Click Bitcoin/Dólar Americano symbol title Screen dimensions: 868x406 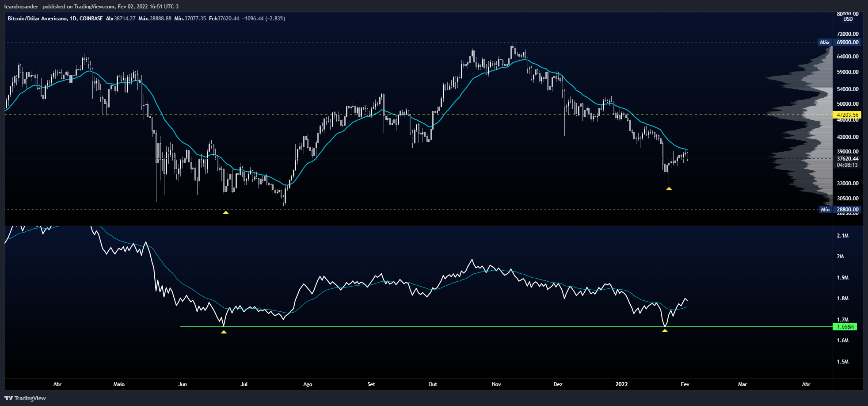pyautogui.click(x=38, y=19)
